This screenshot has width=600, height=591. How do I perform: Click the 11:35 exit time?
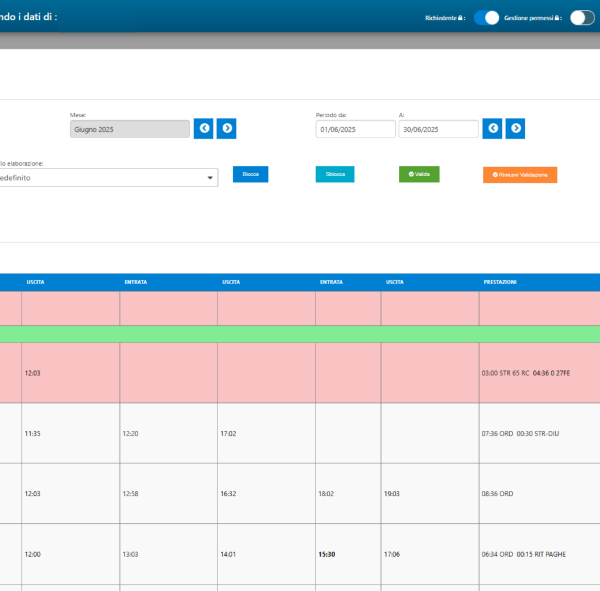pyautogui.click(x=33, y=434)
